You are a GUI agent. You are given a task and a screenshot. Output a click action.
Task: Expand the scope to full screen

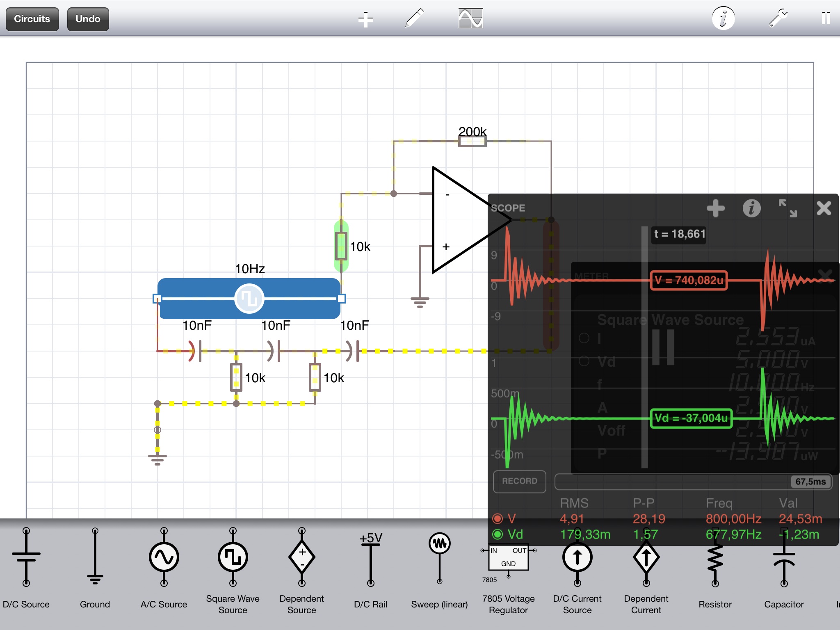pyautogui.click(x=787, y=208)
